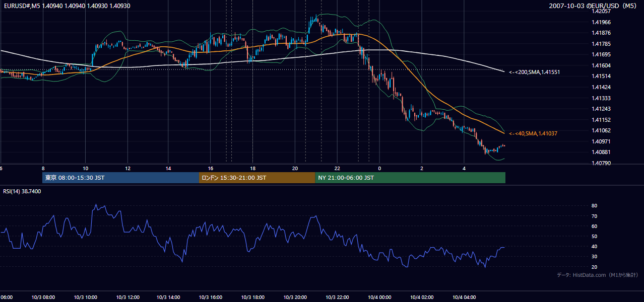Click the 10/3 16:00 date label

(211, 297)
